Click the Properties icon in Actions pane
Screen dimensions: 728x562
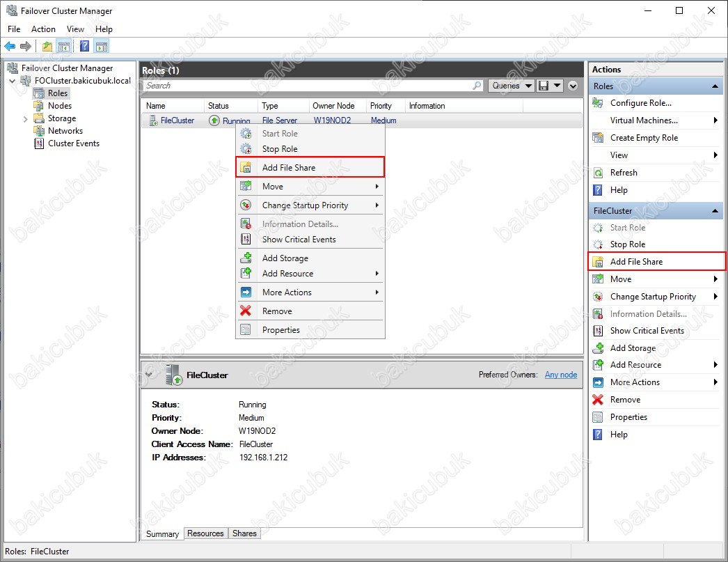598,417
